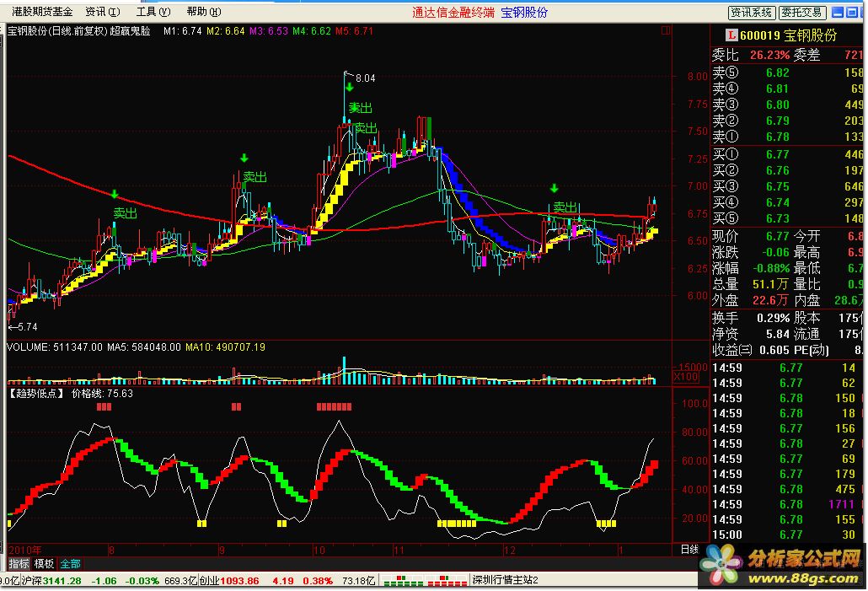
Task: Switch to the 模板 tab
Action: 45,564
